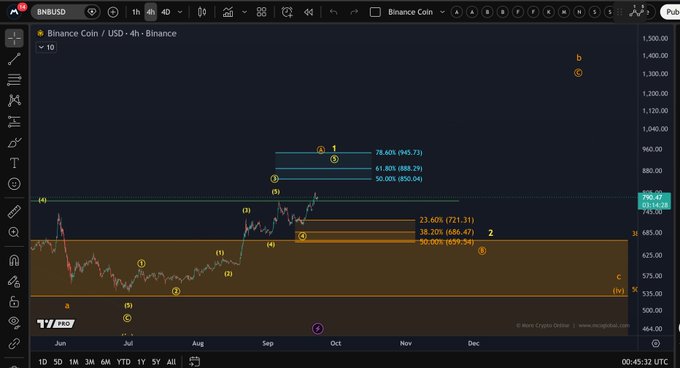Click the first A favorite tool circle

click(x=456, y=12)
